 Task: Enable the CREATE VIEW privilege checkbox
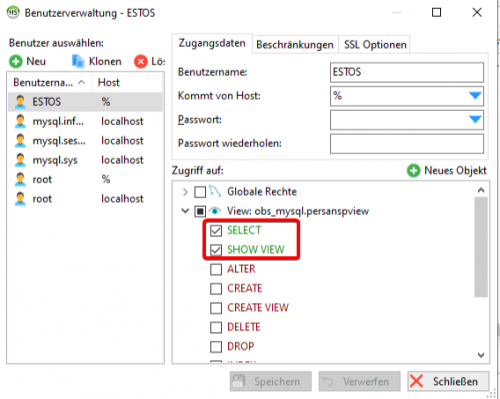pyautogui.click(x=216, y=308)
